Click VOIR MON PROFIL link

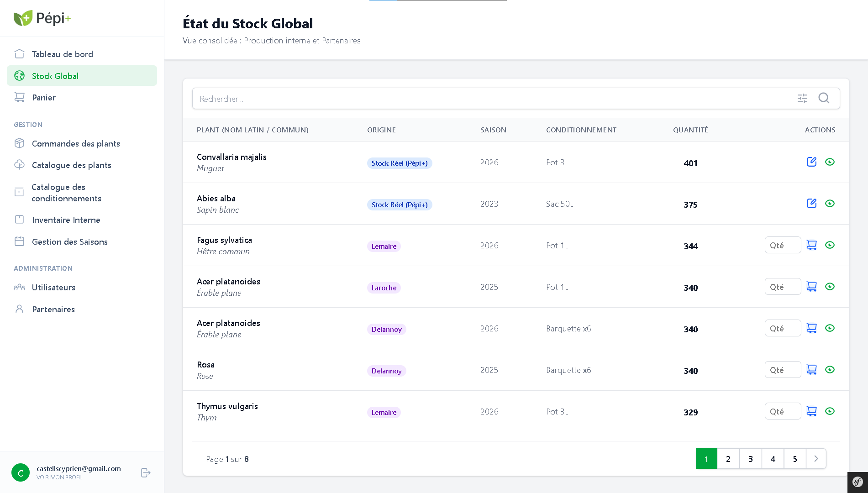pos(59,477)
